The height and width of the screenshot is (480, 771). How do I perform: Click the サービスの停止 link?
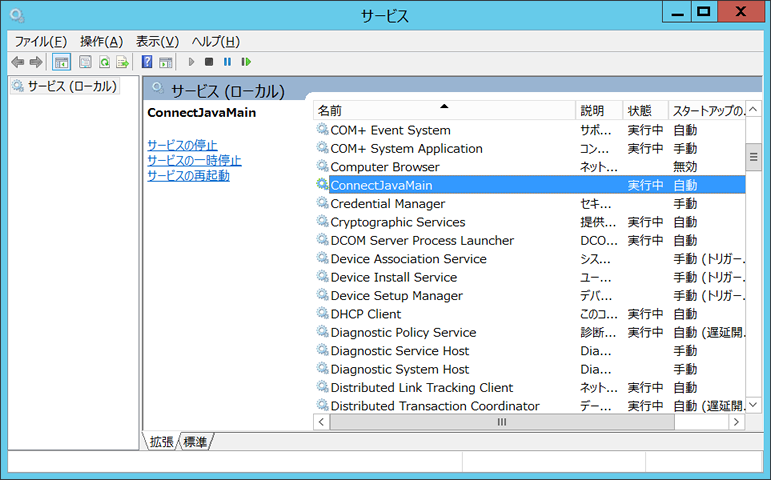[x=182, y=146]
